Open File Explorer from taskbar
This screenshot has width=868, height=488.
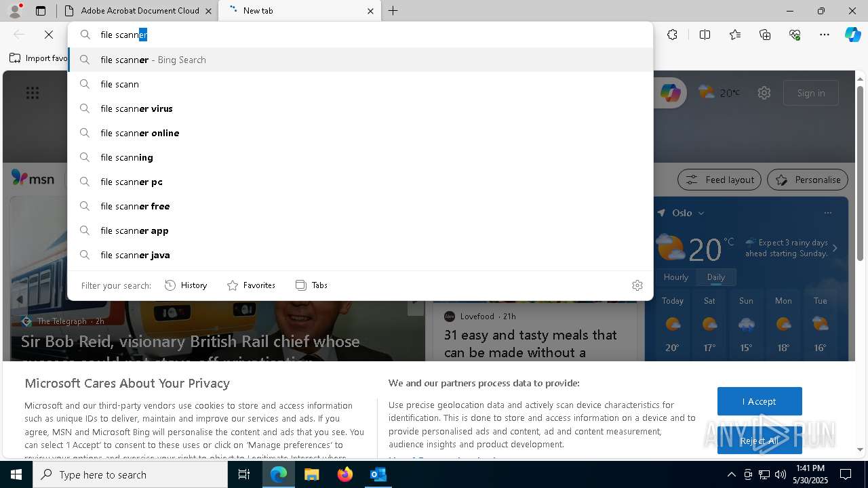point(311,474)
